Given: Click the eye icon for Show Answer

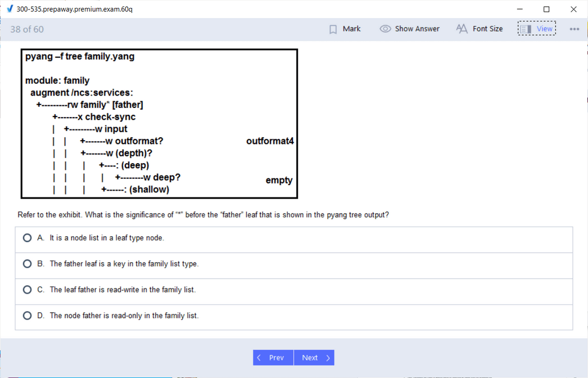Looking at the screenshot, I should tap(385, 29).
